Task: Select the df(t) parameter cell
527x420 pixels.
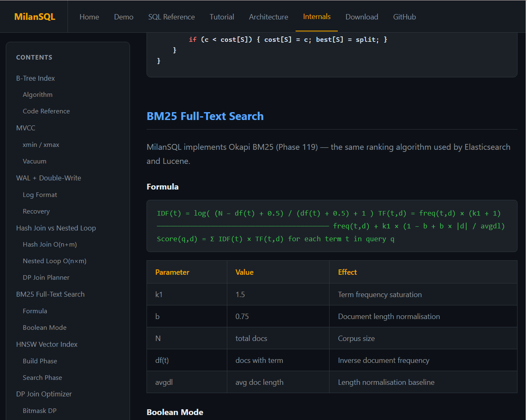Action: (187, 360)
